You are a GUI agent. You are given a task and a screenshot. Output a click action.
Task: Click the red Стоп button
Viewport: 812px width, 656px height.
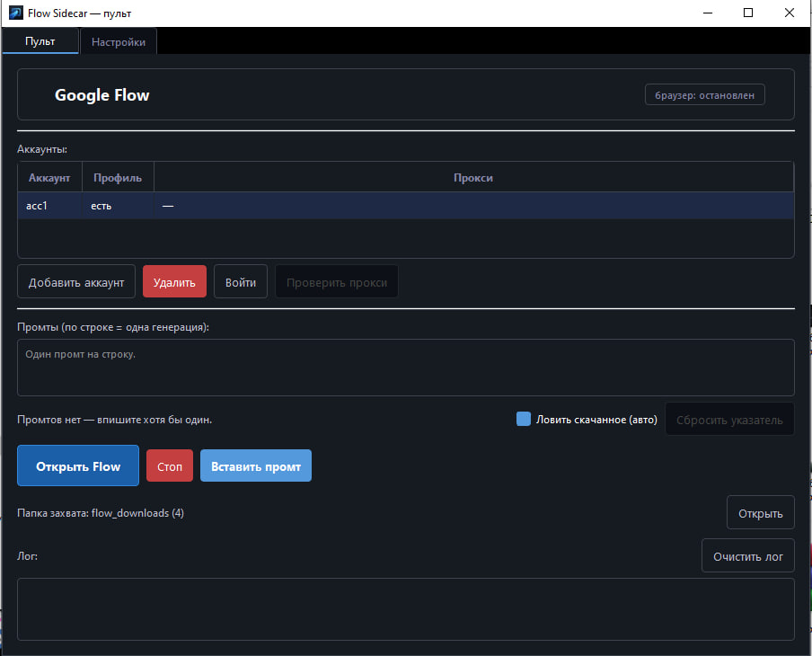170,465
